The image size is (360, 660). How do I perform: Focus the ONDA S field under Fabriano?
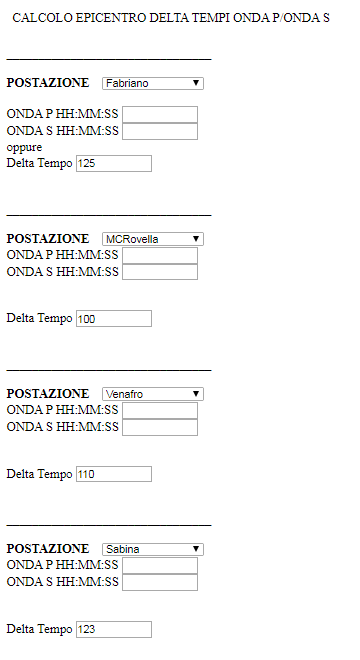coord(160,131)
